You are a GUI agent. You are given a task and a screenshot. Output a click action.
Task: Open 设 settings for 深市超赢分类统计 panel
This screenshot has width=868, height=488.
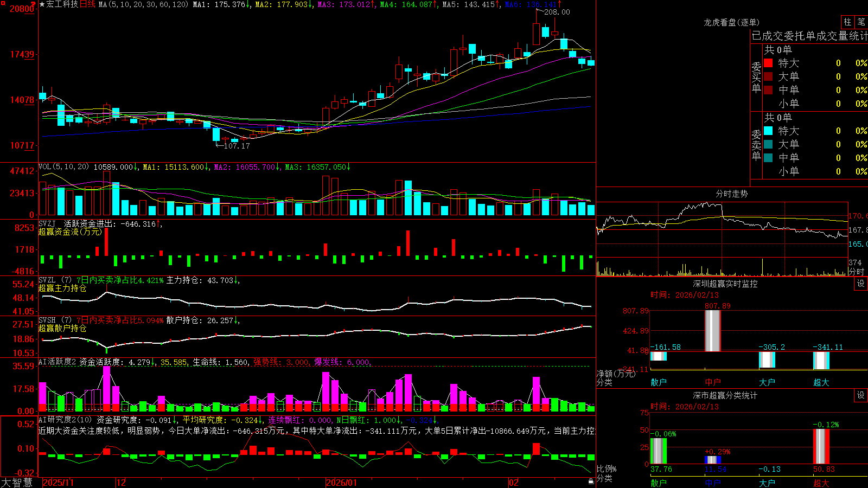[861, 395]
